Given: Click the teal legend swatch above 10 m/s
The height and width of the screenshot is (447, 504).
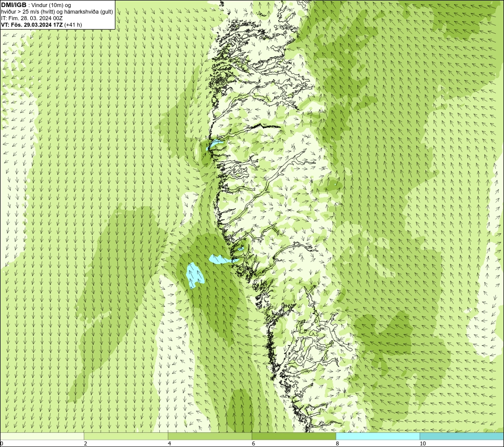Looking at the screenshot, I should pyautogui.click(x=462, y=436).
